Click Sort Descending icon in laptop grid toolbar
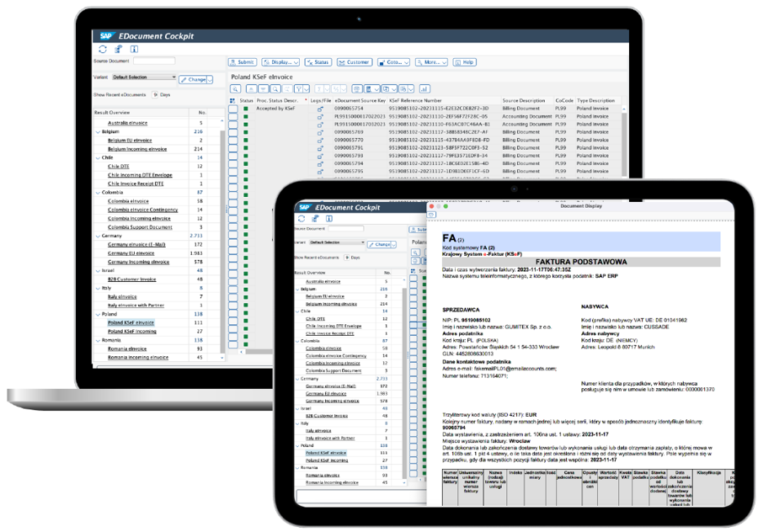Image resolution: width=758 pixels, height=532 pixels. [x=263, y=89]
